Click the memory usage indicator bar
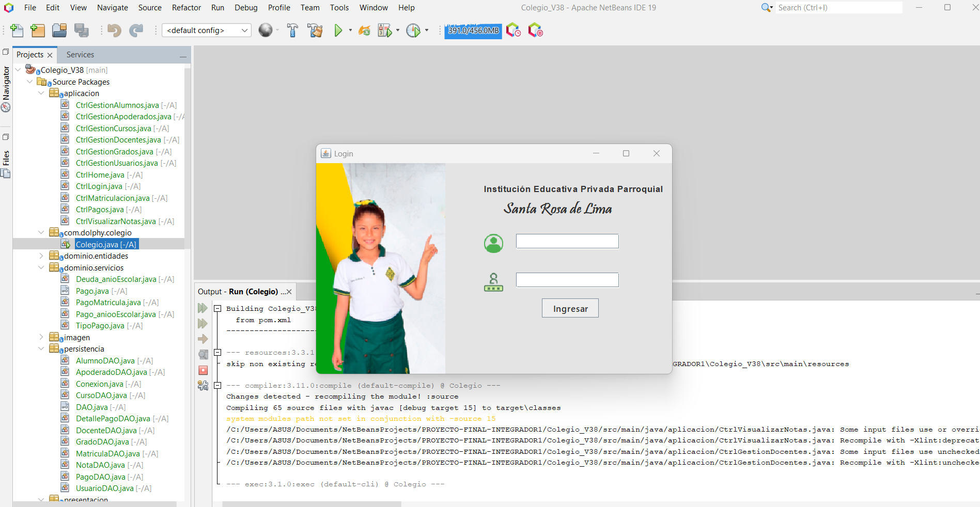The height and width of the screenshot is (507, 980). click(x=473, y=30)
